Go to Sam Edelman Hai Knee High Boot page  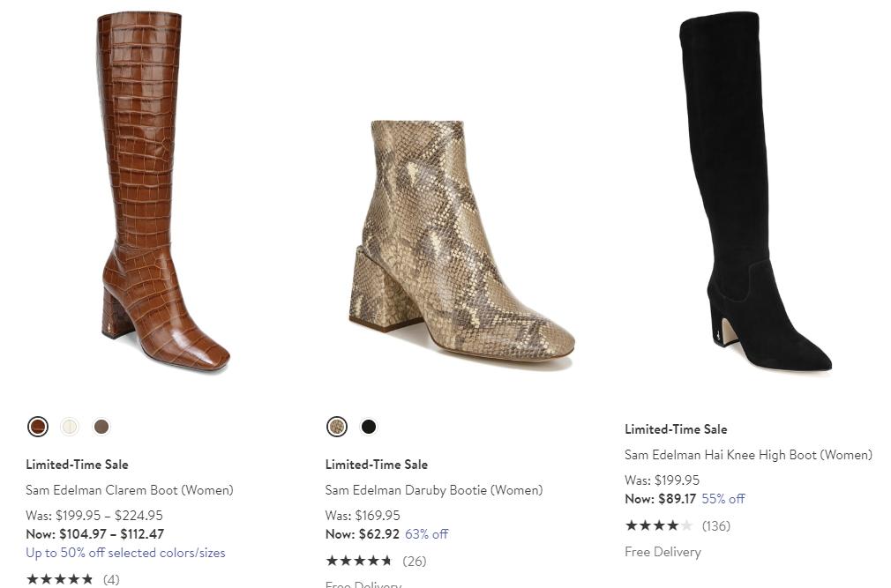point(748,455)
